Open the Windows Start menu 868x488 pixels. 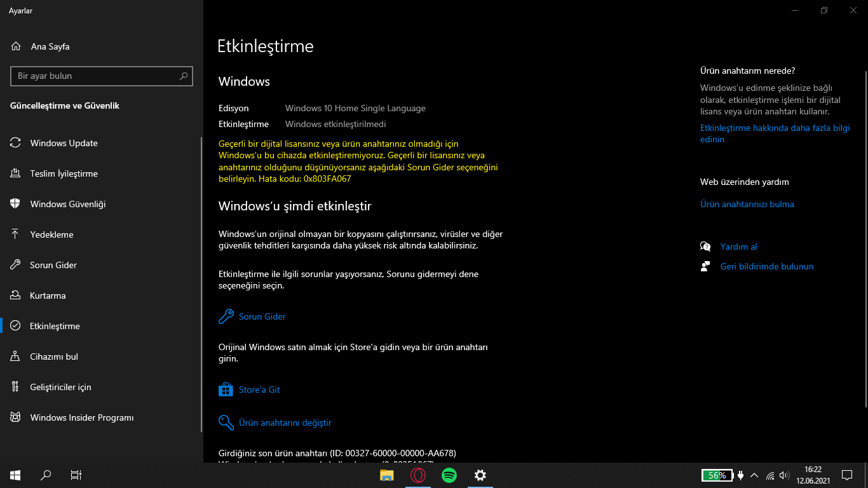click(x=15, y=475)
